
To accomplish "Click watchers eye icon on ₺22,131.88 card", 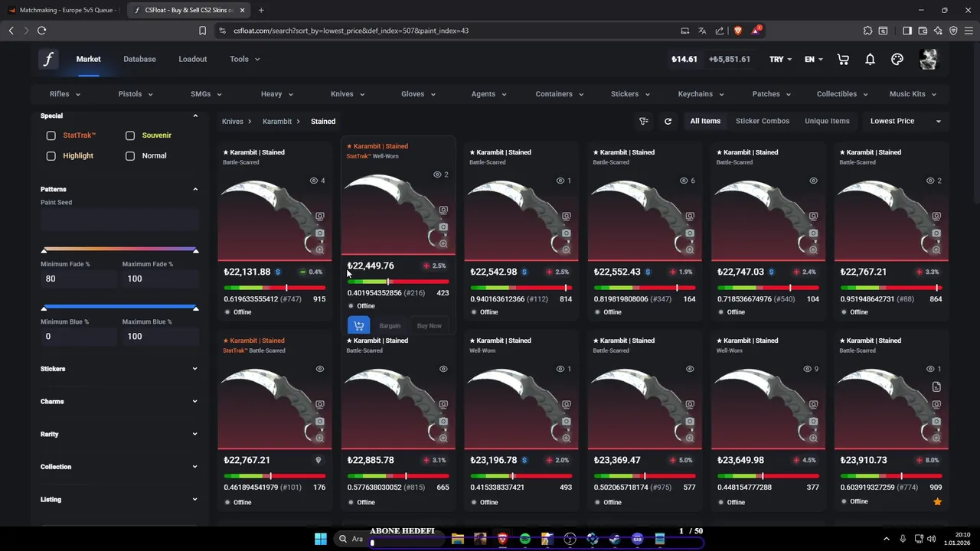I will click(314, 181).
